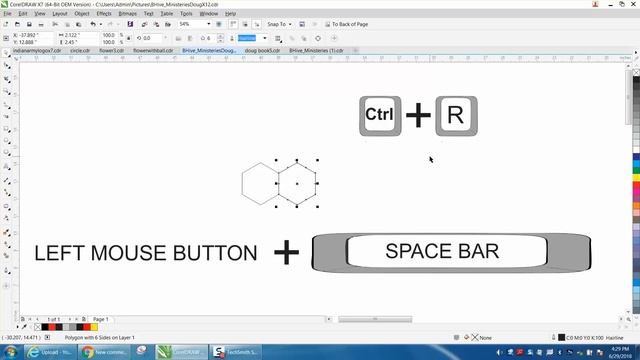Click the yellow swatch in the document palette
Viewport: 640px width, 360px height.
(94, 327)
